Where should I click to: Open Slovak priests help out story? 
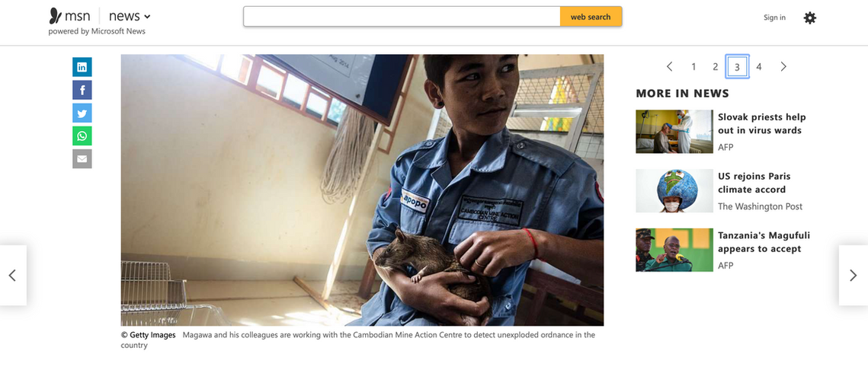point(762,124)
